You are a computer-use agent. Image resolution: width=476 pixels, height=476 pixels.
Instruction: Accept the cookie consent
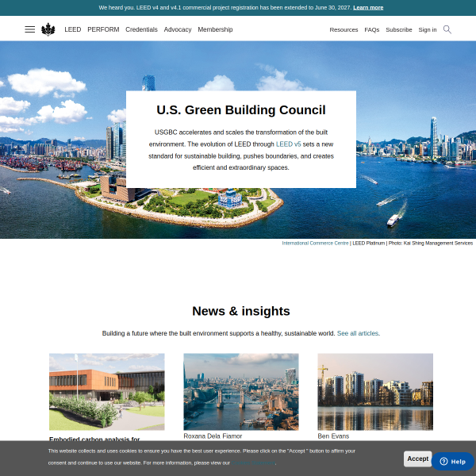click(x=418, y=459)
